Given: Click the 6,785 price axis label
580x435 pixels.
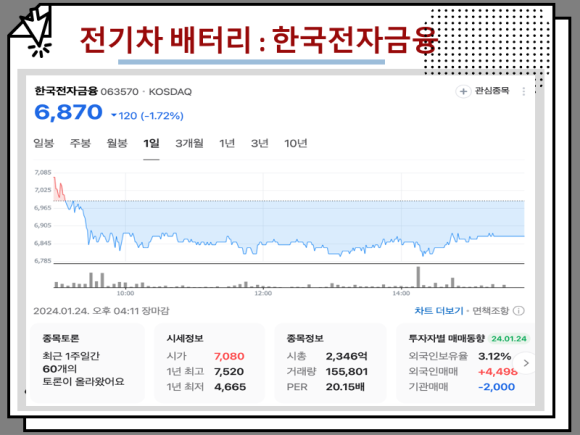Looking at the screenshot, I should [43, 261].
